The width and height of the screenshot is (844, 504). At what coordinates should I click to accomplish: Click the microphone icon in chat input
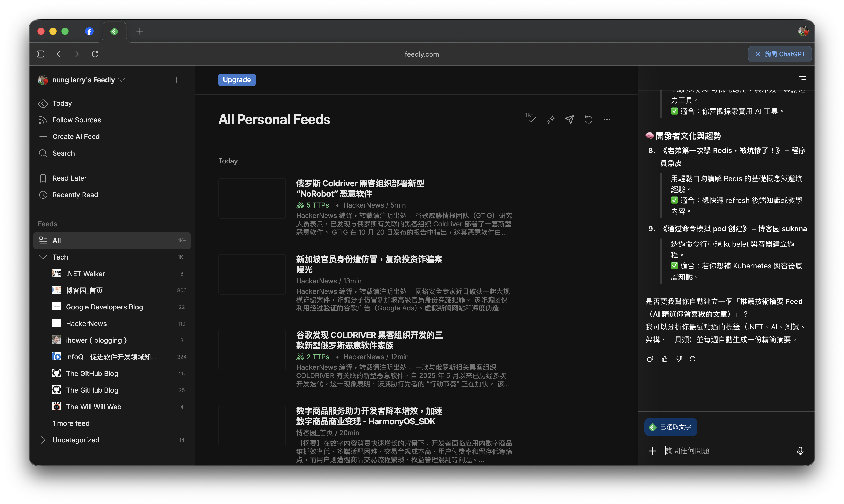[800, 451]
